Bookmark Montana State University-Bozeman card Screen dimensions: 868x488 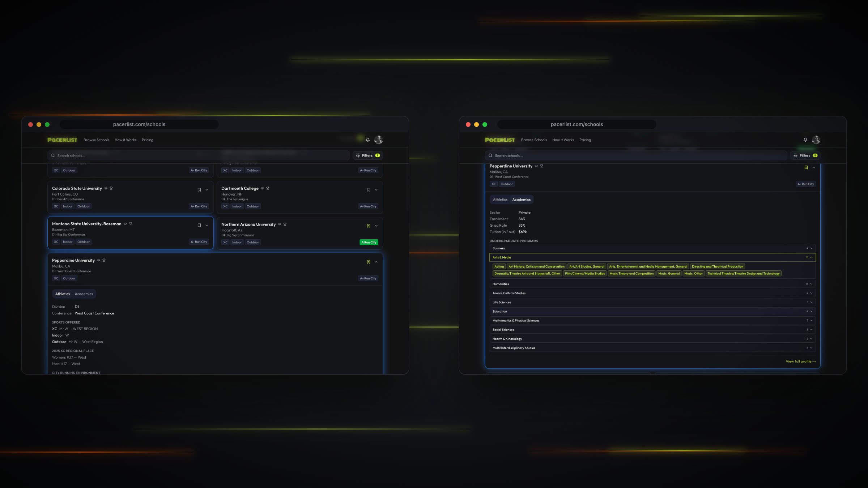tap(199, 225)
